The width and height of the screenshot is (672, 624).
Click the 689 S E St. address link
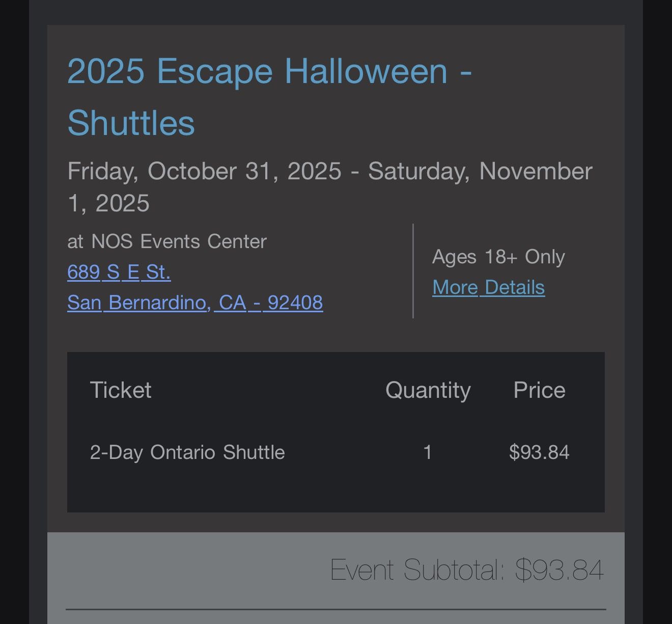pyautogui.click(x=119, y=273)
